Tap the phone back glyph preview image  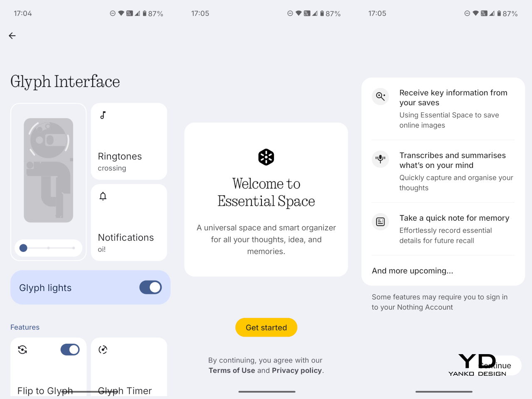pos(49,170)
